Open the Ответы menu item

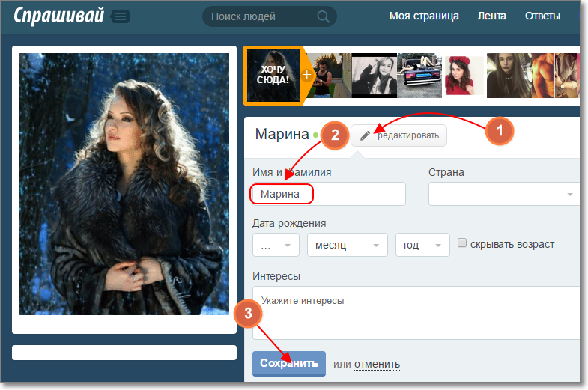pyautogui.click(x=542, y=16)
